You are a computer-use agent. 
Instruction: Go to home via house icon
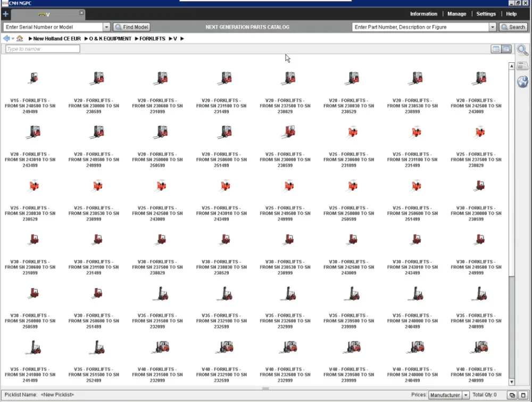pos(20,38)
